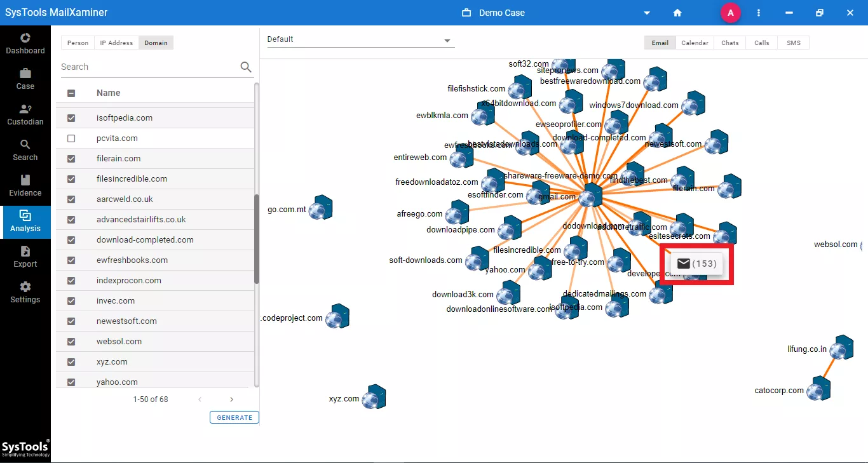Uncheck the filesincredible.com checkbox
Viewport: 868px width, 463px height.
click(x=71, y=179)
